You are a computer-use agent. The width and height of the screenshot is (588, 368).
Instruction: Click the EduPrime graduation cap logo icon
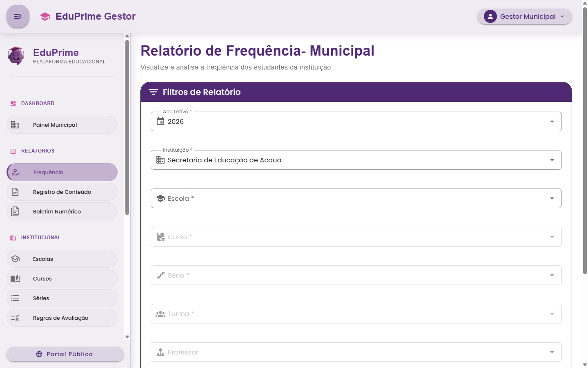coord(45,16)
